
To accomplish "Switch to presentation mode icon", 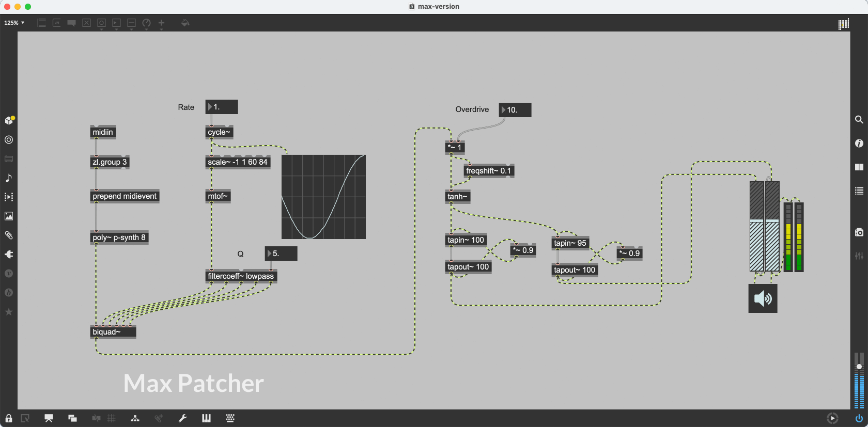I will click(x=49, y=418).
